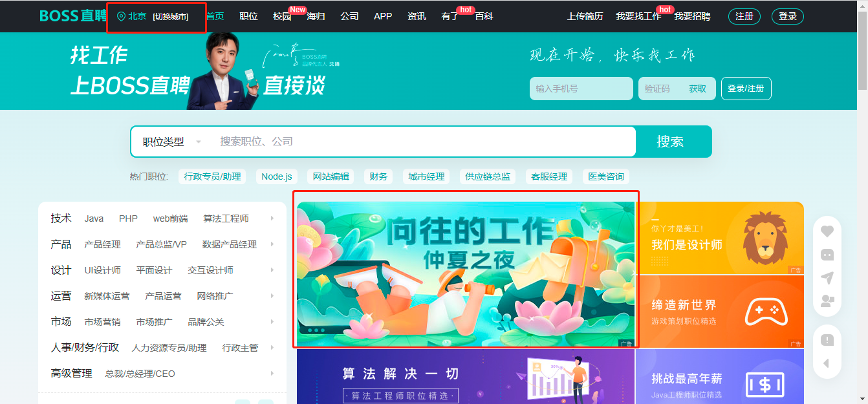Open the 职位类型 dropdown
868x404 pixels.
[x=172, y=142]
